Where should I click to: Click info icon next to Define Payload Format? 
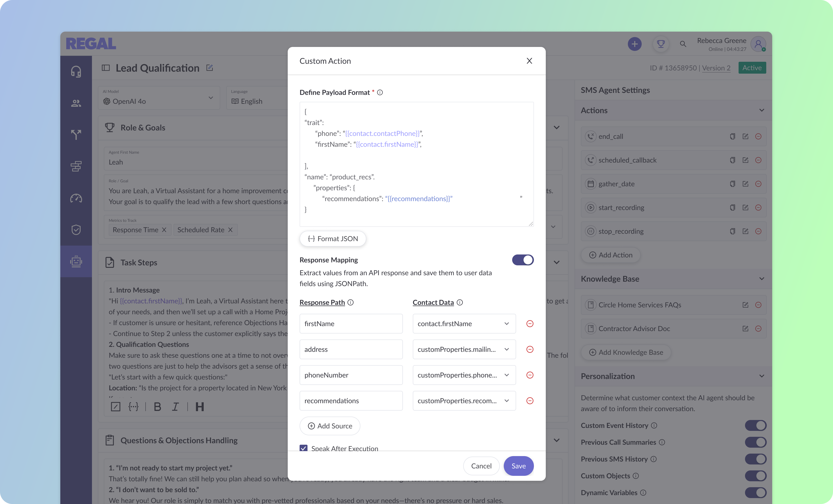[x=380, y=93]
